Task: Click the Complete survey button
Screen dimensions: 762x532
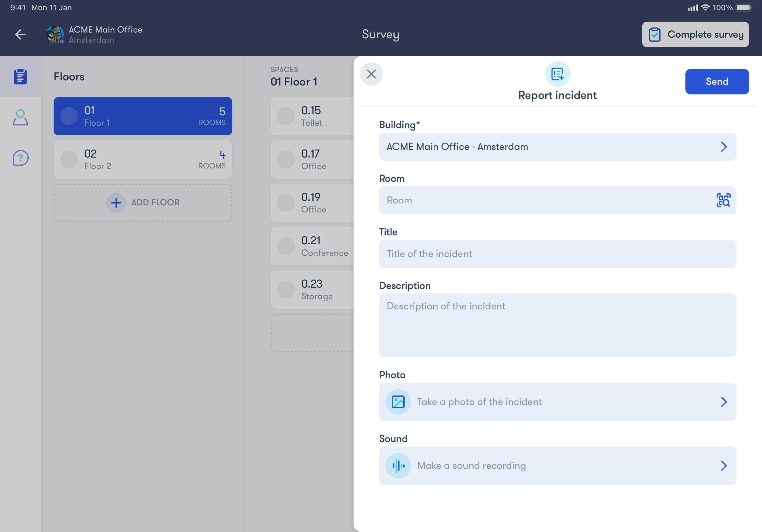Action: pyautogui.click(x=695, y=34)
